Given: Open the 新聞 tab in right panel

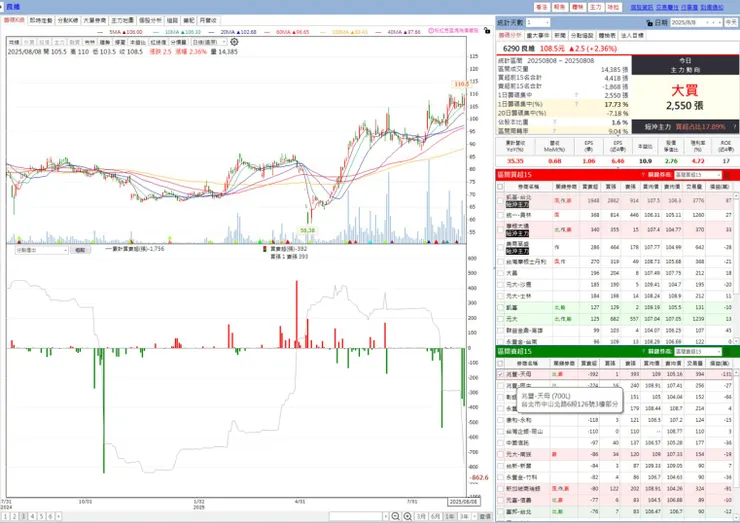Looking at the screenshot, I should point(560,35).
